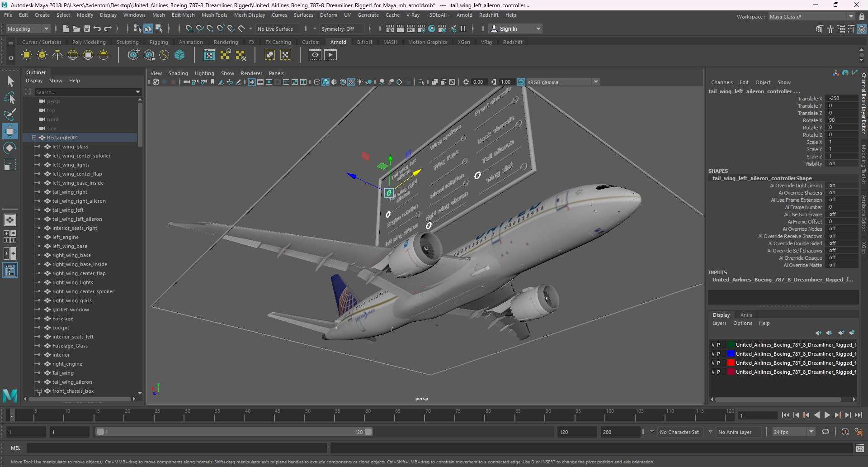Click the range slider end handle
This screenshot has height=467, width=868.
pyautogui.click(x=368, y=432)
